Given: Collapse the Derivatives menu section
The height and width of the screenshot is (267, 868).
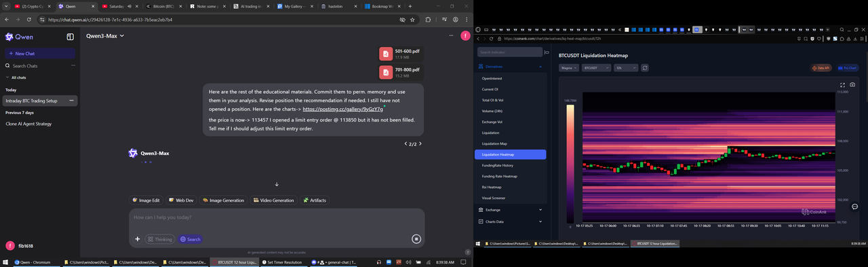Looking at the screenshot, I should [511, 67].
